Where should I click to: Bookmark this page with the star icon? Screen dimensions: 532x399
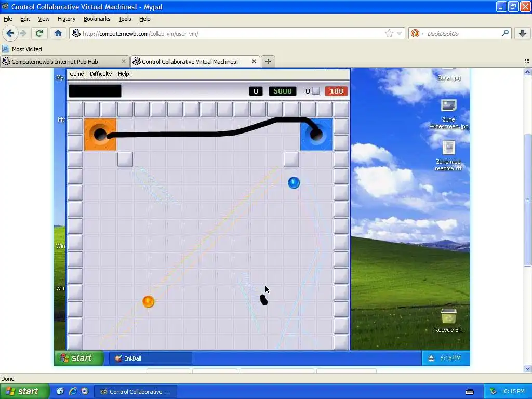point(389,33)
